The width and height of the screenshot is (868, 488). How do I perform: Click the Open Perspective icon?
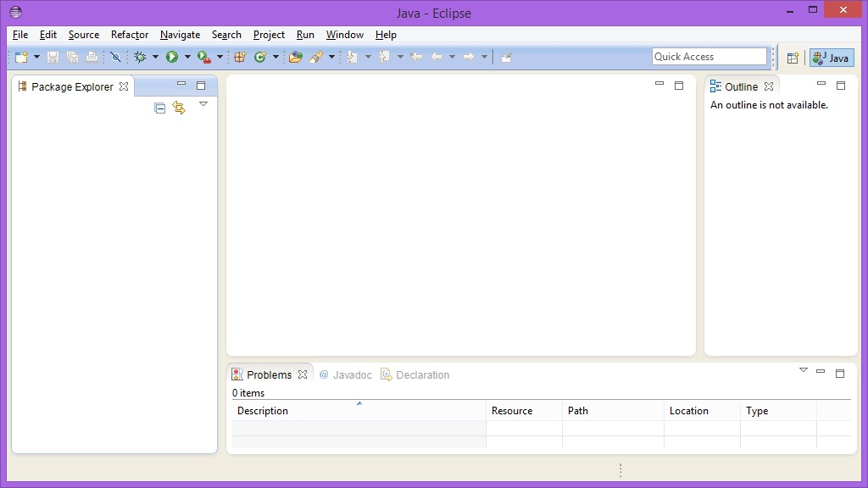point(793,58)
